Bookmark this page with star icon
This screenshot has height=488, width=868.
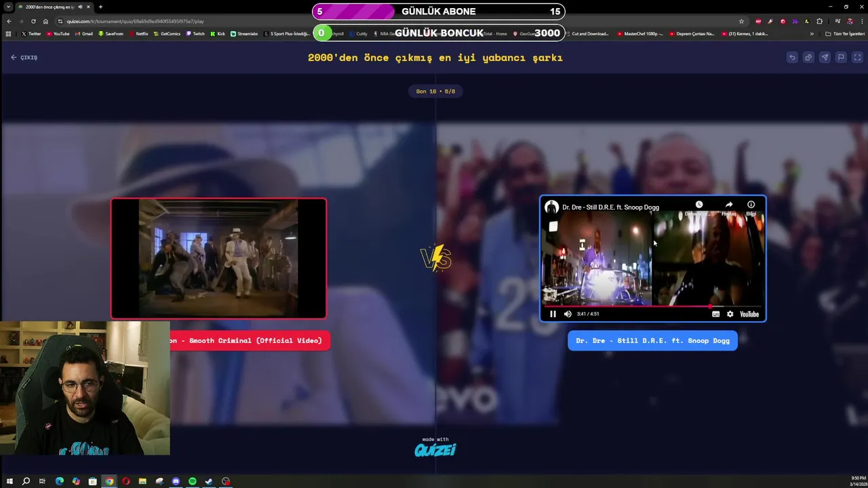pyautogui.click(x=741, y=21)
